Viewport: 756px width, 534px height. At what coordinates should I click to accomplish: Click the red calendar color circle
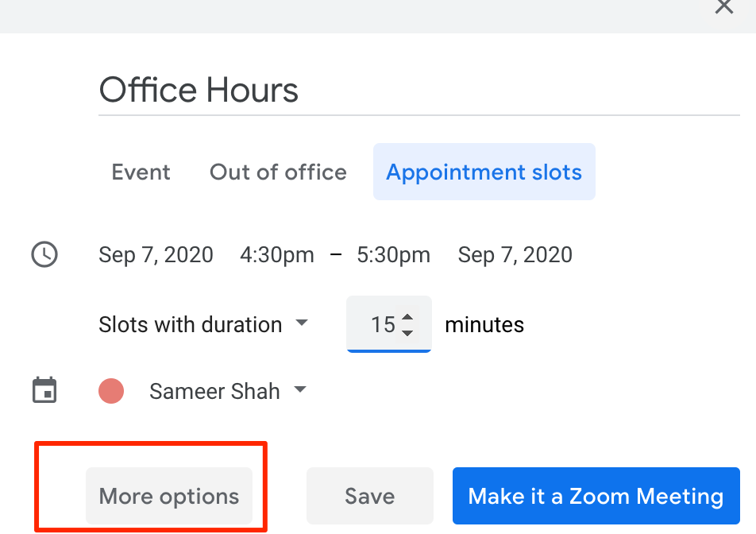[111, 391]
